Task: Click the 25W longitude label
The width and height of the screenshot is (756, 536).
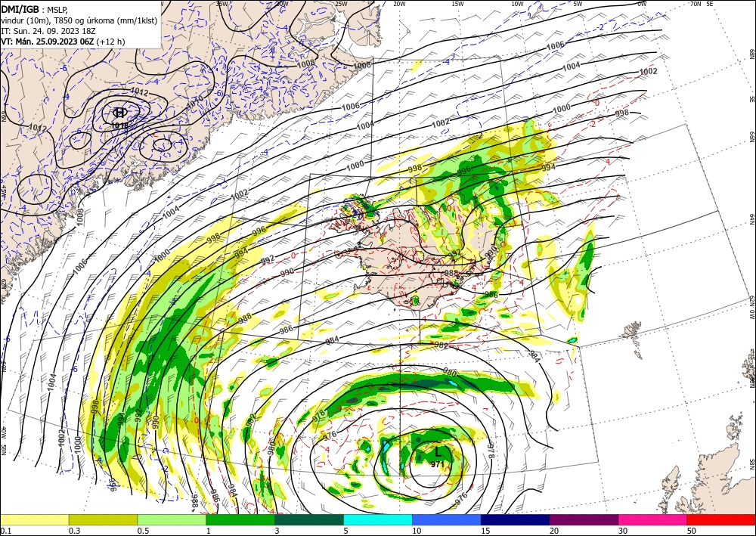Action: 341,4
